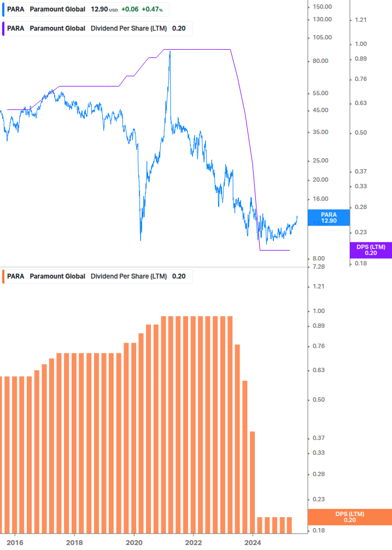Click the 2016 label on the time axis

[x=15, y=543]
